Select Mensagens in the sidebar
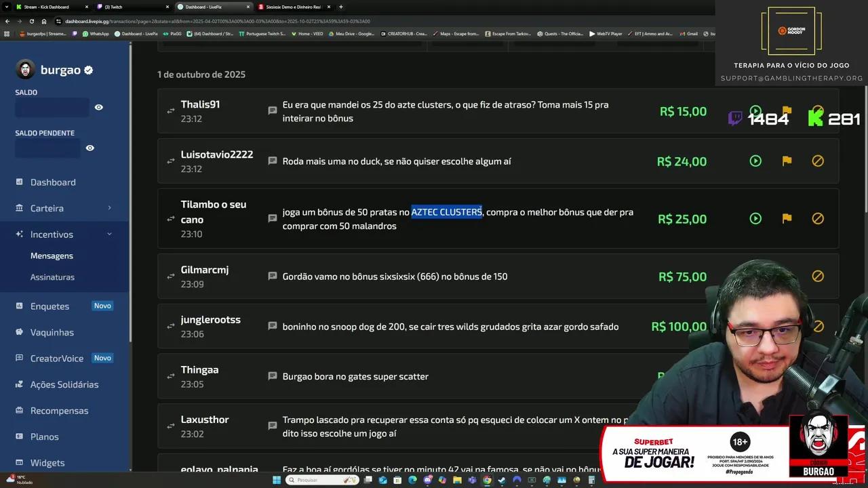868x488 pixels. click(52, 256)
